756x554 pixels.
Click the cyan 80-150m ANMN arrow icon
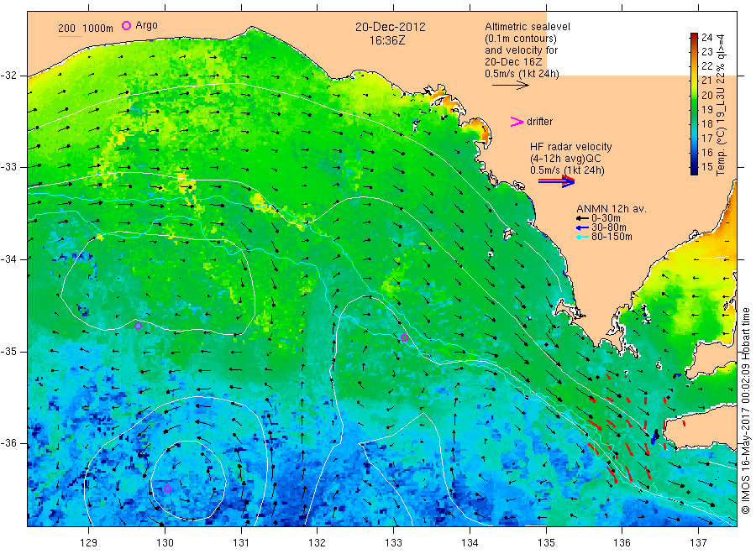582,237
